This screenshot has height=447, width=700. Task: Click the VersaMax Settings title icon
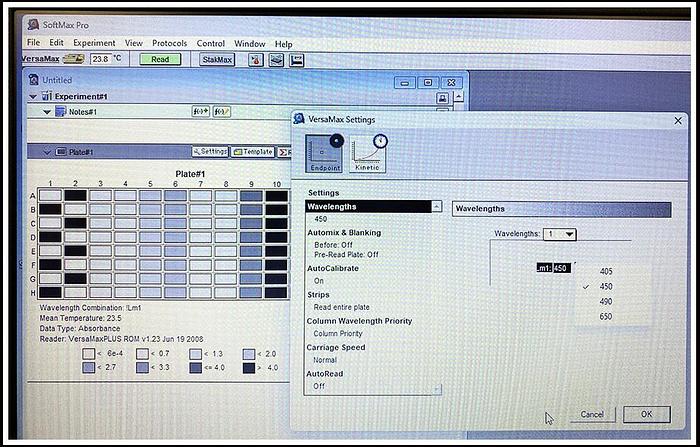[299, 119]
